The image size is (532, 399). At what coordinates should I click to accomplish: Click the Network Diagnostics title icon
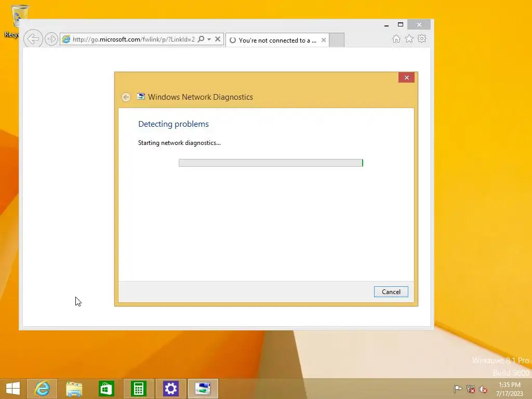tap(141, 97)
